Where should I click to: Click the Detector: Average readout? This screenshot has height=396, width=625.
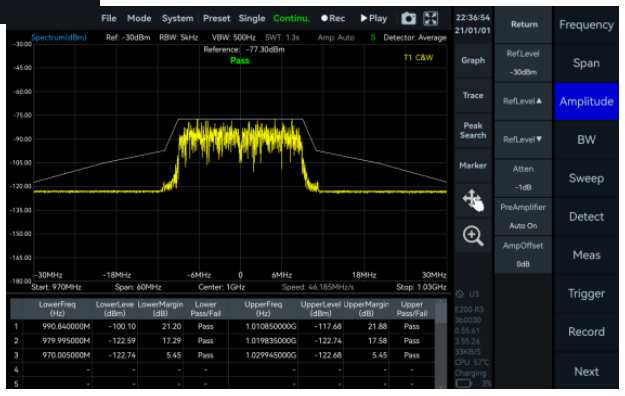pyautogui.click(x=415, y=38)
